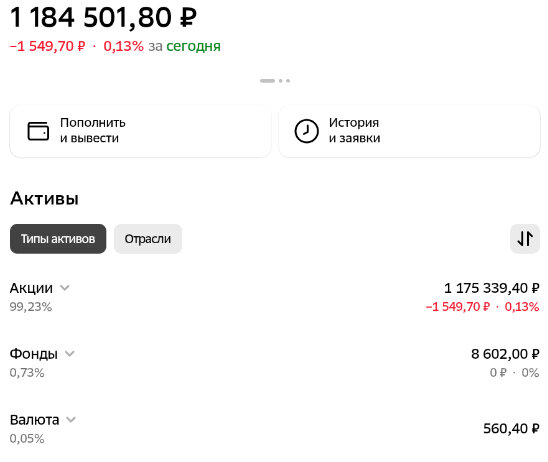Open the История и заявки card
This screenshot has height=462, width=548.
tap(409, 131)
